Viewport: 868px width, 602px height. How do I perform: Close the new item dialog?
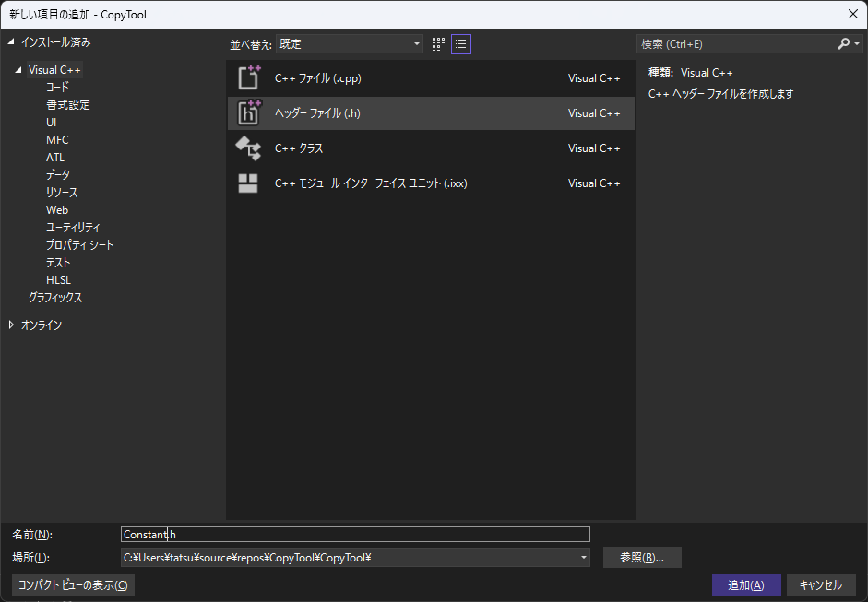pos(851,14)
